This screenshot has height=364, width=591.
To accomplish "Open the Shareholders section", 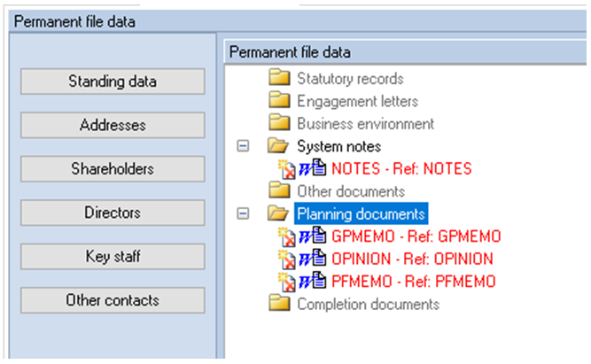I will pyautogui.click(x=113, y=168).
